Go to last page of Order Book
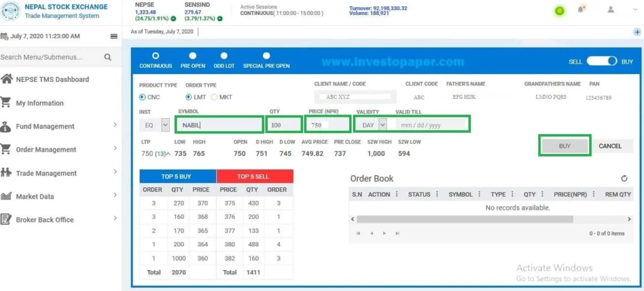Screen dimensions: 644x291 pyautogui.click(x=397, y=233)
